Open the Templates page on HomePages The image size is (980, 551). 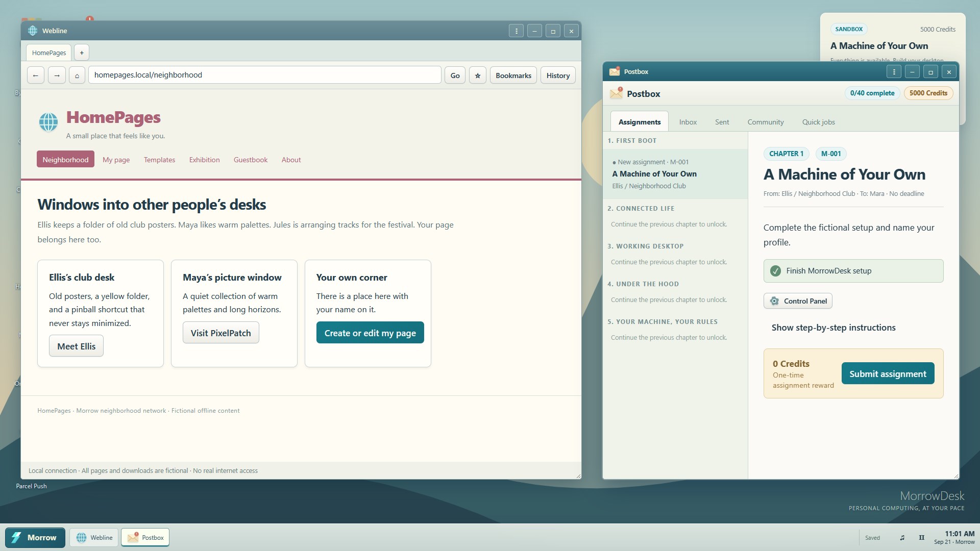[159, 160]
